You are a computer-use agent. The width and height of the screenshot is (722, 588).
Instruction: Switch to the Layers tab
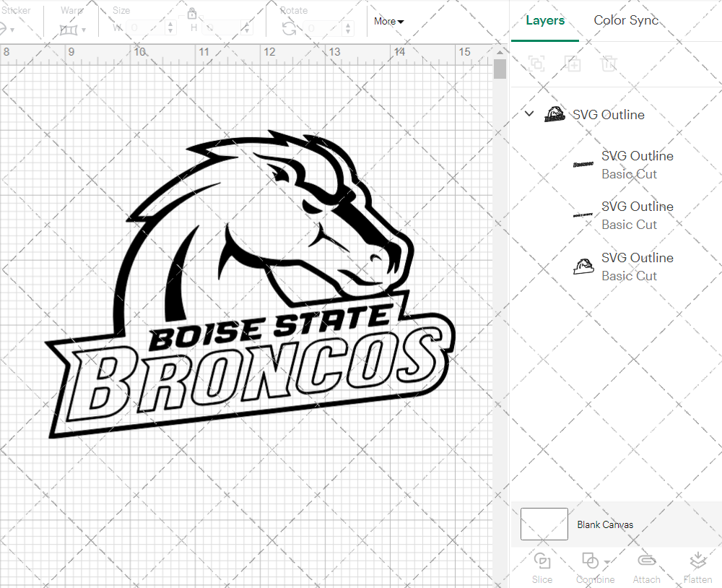click(545, 20)
